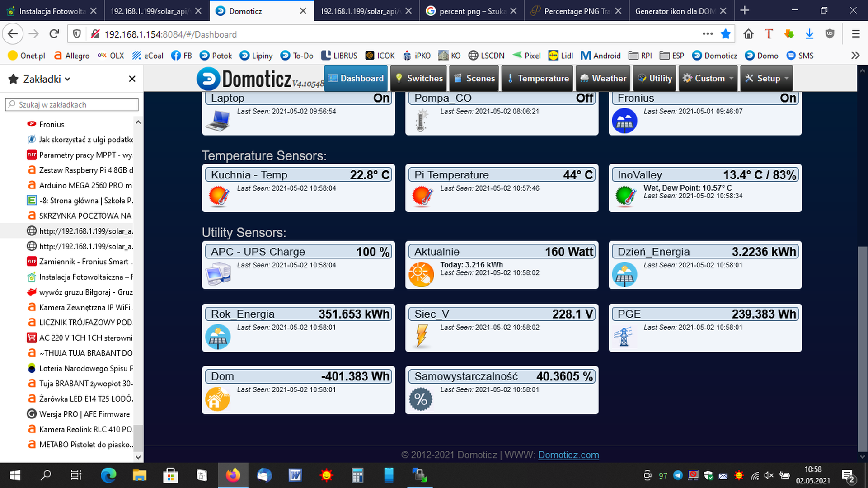Show more bookmarks toolbar items chevron
Viewport: 868px width, 488px height.
click(x=855, y=56)
